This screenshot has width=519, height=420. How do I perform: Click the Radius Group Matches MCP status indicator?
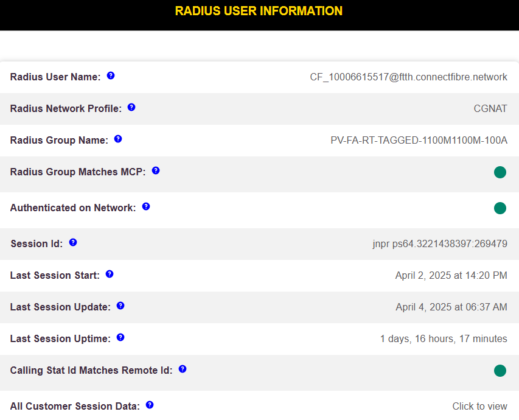[x=500, y=172]
